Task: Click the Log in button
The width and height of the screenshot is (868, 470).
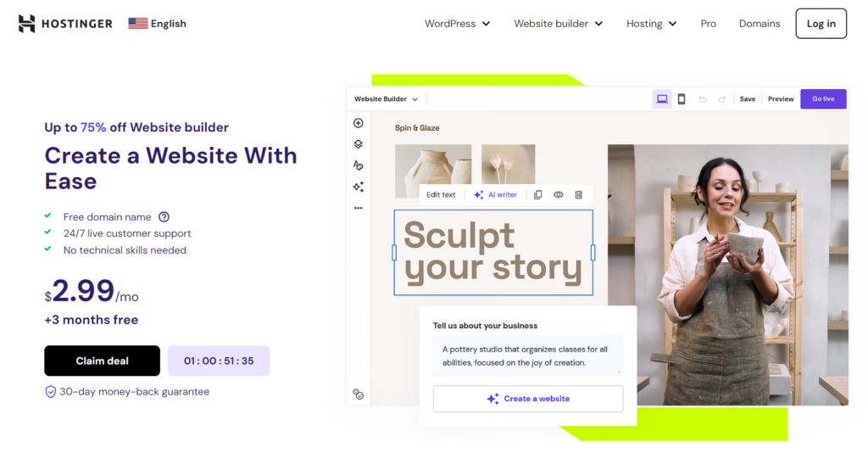Action: (x=821, y=23)
